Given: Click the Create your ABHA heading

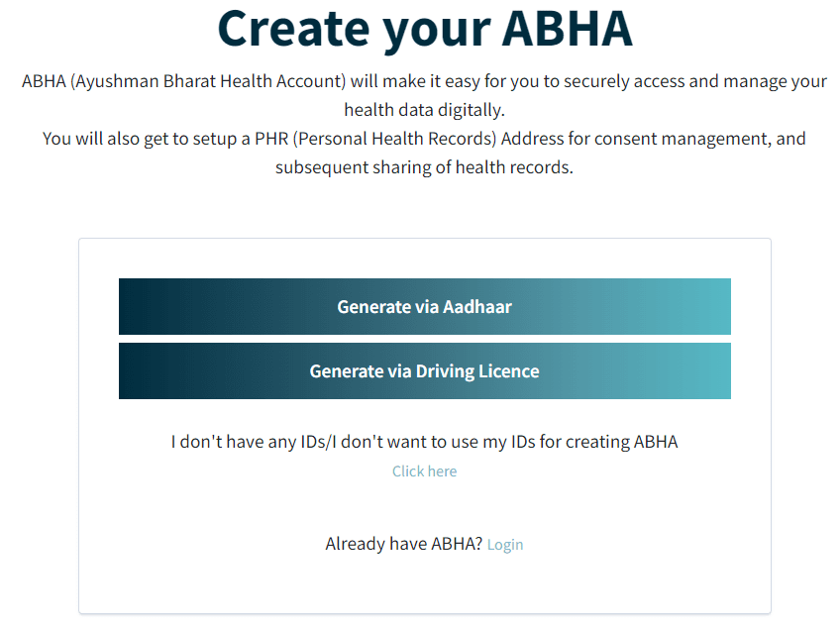Looking at the screenshot, I should click(424, 30).
